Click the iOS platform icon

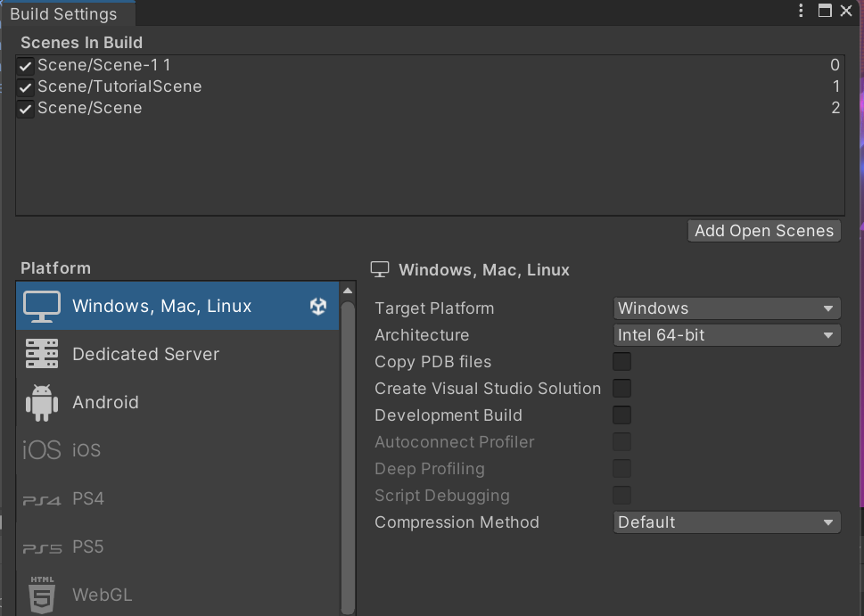coord(41,450)
